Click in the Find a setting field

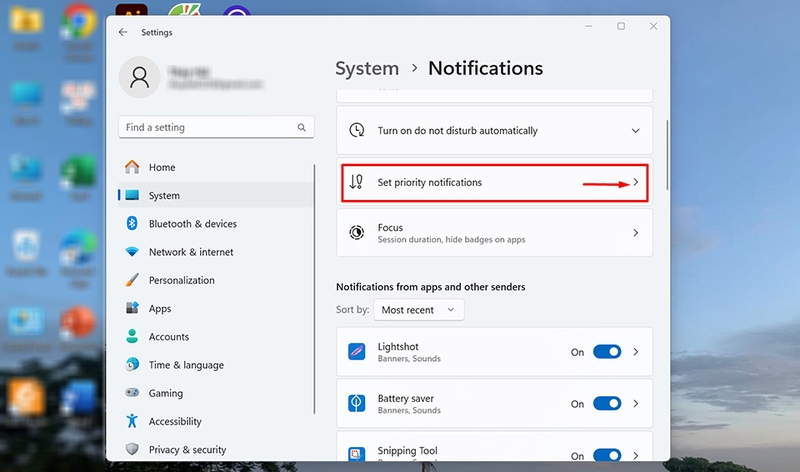[216, 127]
